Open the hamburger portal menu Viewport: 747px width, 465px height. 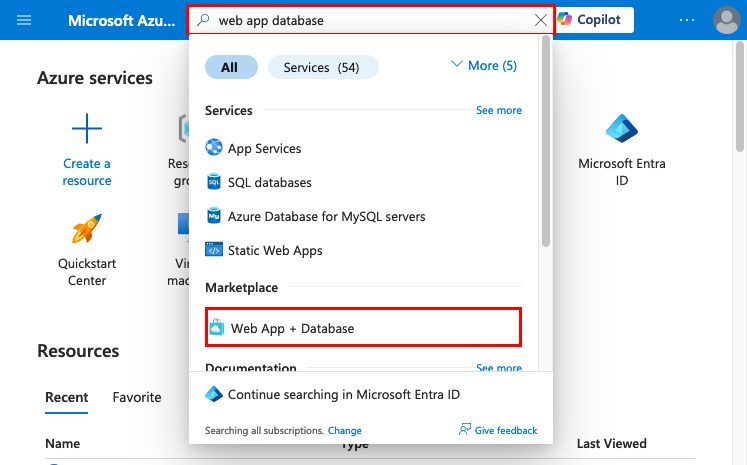point(24,20)
